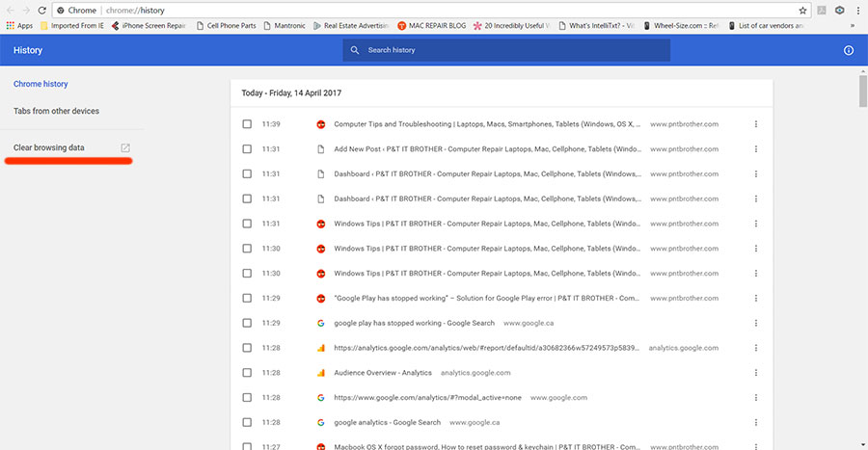
Task: Open the Computer Tips and Troubleshooting history link
Action: click(487, 124)
